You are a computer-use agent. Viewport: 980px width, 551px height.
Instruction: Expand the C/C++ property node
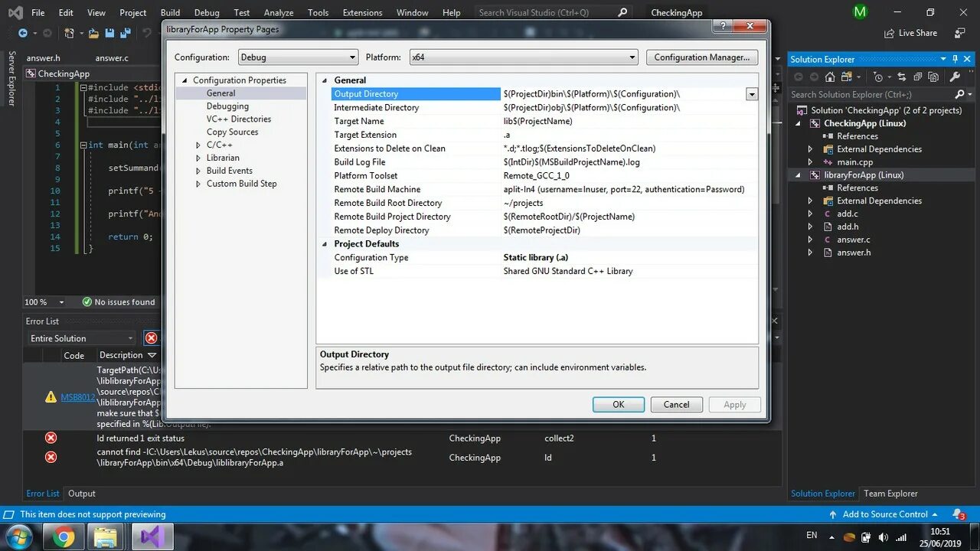click(198, 145)
